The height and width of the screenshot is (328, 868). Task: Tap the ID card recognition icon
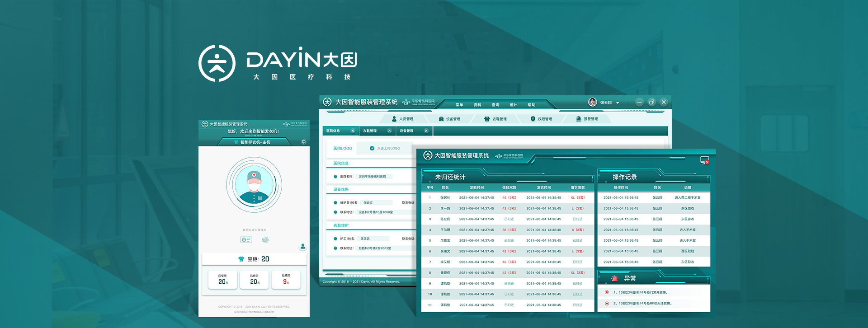(246, 239)
